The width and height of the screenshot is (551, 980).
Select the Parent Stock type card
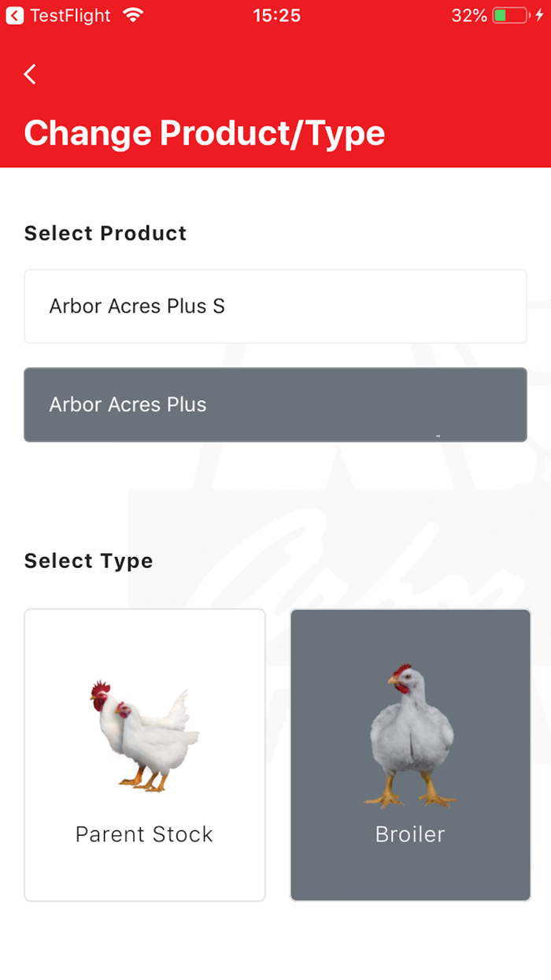point(144,754)
